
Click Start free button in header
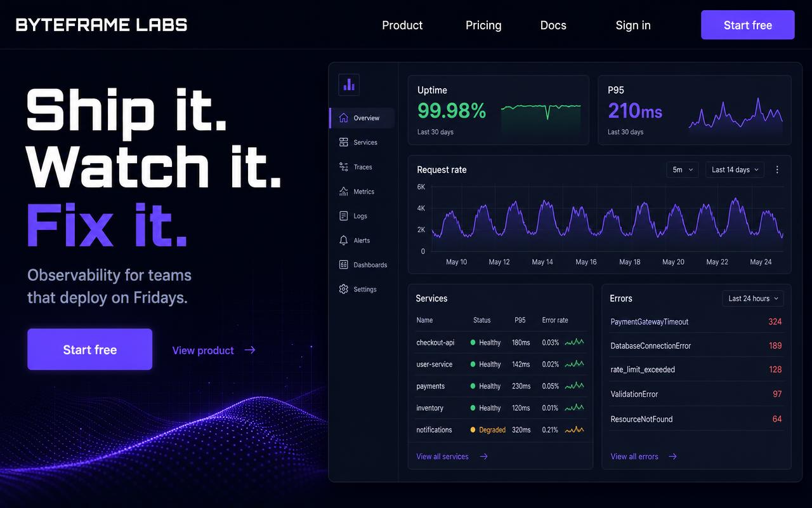coord(748,25)
